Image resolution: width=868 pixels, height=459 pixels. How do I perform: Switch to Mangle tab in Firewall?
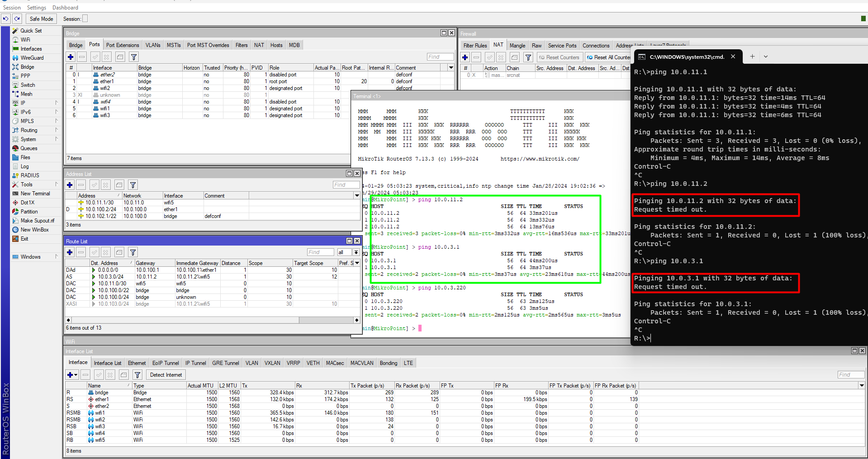[517, 46]
